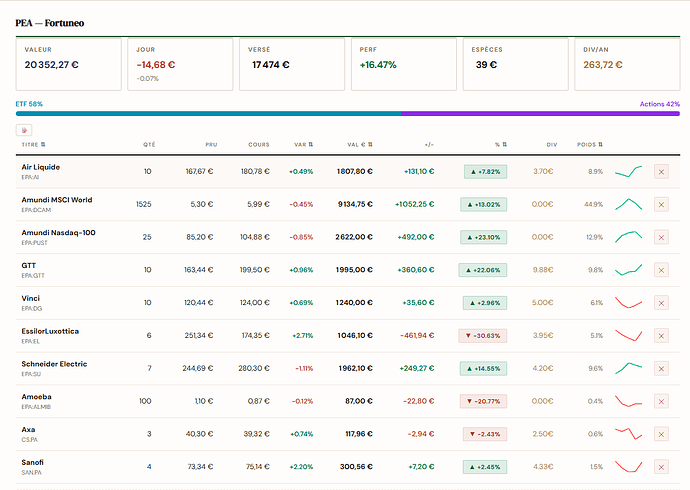Open the red Vinci sparkline
Viewport: 690px width, 490px height.
(x=628, y=303)
